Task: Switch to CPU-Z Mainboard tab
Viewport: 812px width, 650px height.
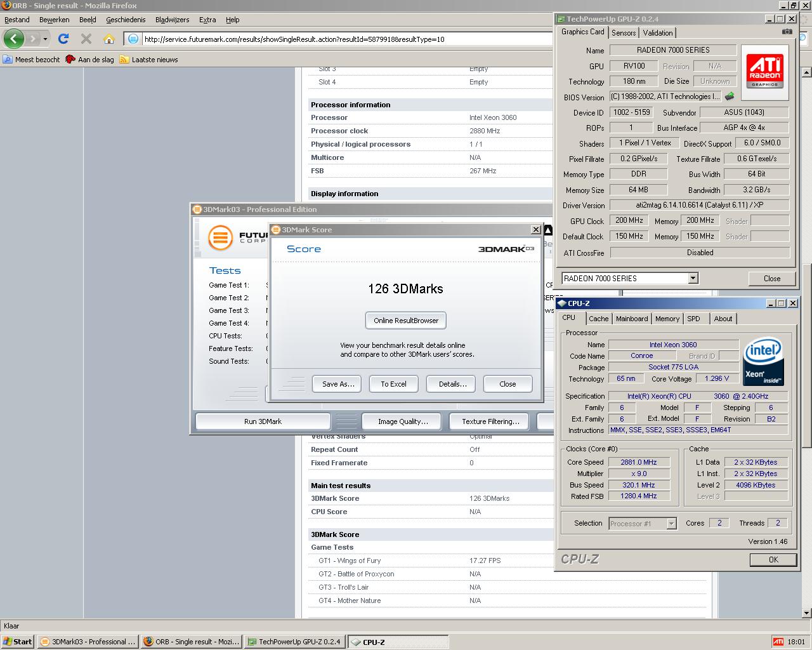Action: point(632,319)
